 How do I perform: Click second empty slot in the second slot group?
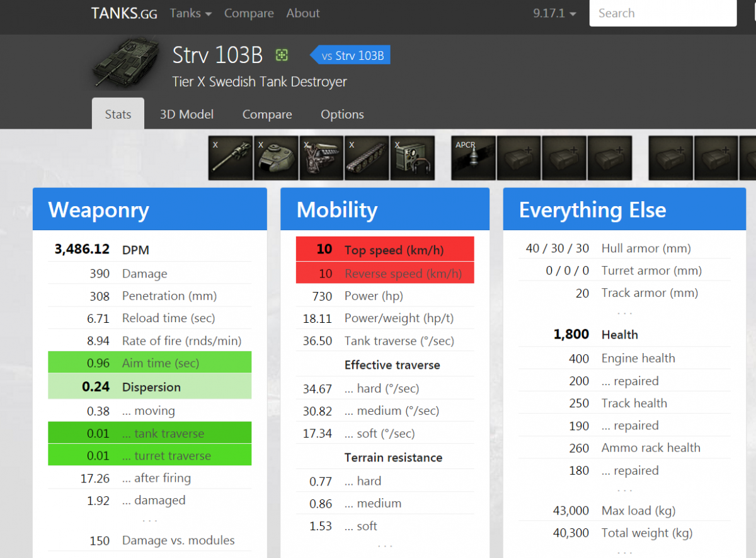point(716,158)
